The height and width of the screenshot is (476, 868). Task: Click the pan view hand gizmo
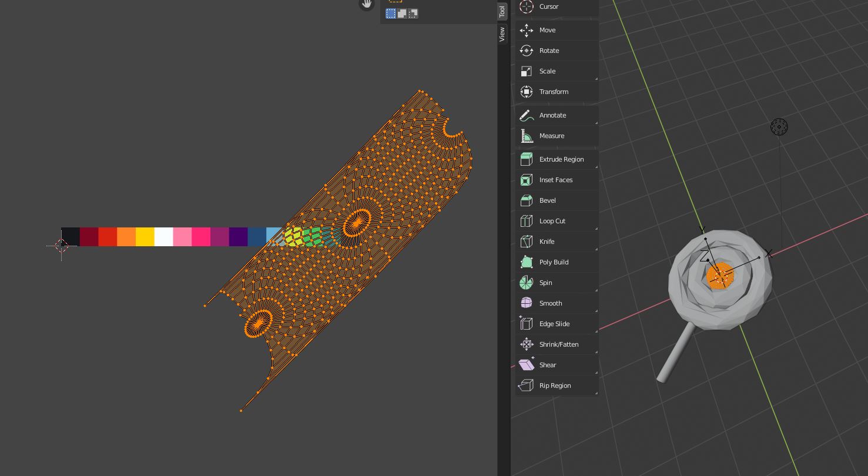(367, 4)
